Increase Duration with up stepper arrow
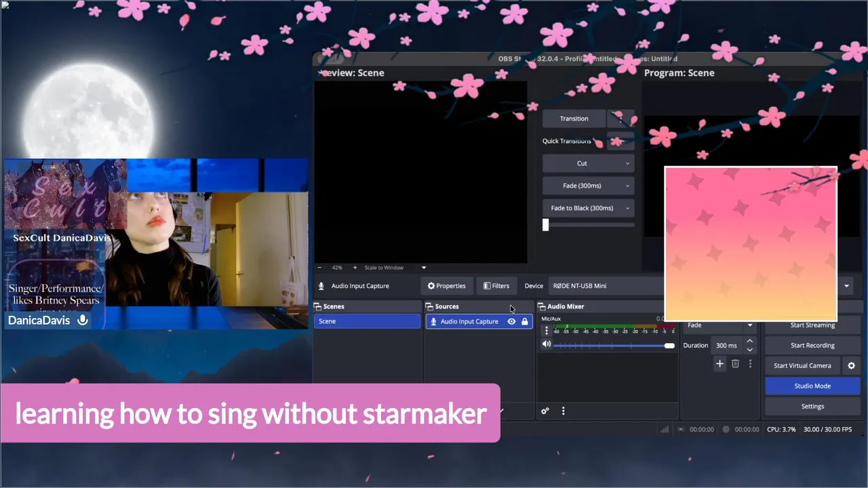Viewport: 868px width, 488px height. [749, 342]
